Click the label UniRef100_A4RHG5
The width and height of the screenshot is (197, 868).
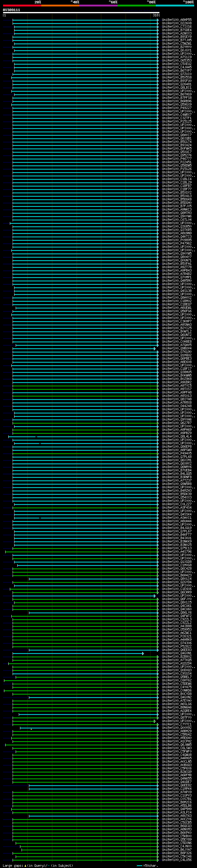pos(177,758)
